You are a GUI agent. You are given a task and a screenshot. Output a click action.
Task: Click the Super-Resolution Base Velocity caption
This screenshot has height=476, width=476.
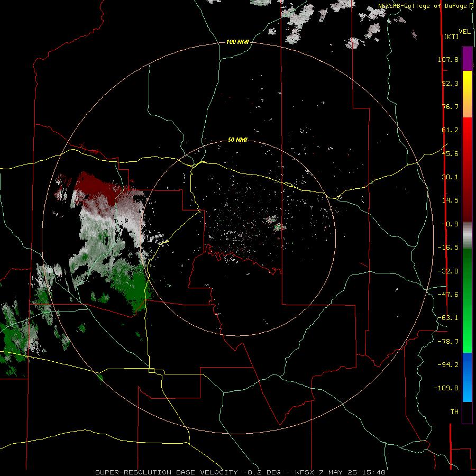pyautogui.click(x=241, y=472)
